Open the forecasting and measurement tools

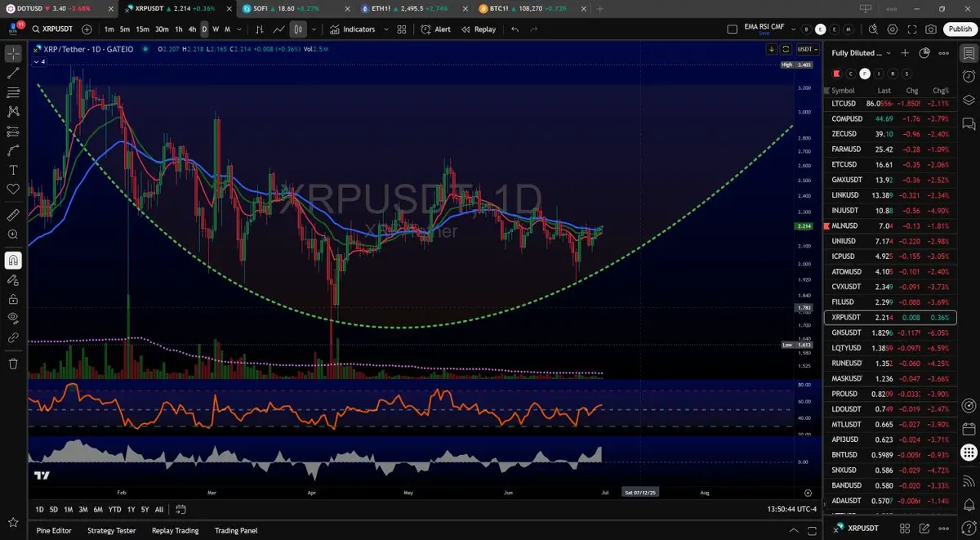(x=13, y=131)
